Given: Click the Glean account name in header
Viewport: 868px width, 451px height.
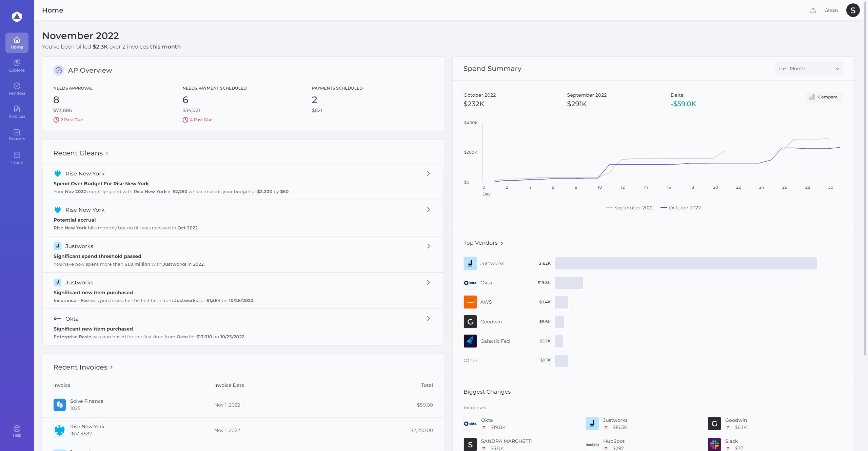Looking at the screenshot, I should 831,10.
